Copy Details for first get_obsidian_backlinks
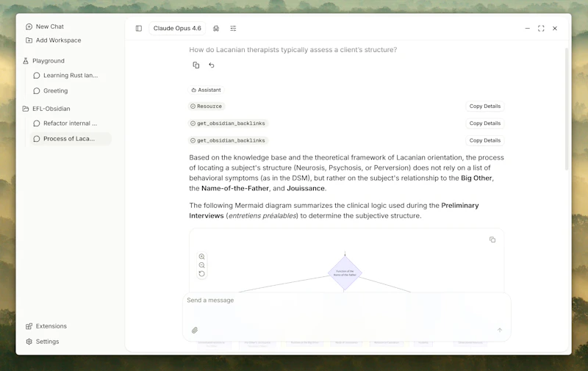The image size is (588, 371). point(485,123)
